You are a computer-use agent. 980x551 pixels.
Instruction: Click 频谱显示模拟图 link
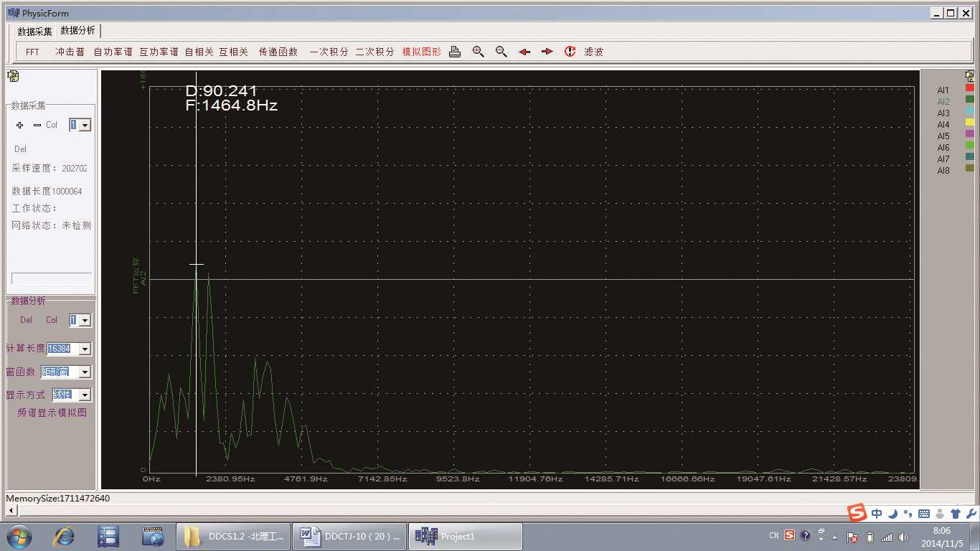tap(52, 413)
